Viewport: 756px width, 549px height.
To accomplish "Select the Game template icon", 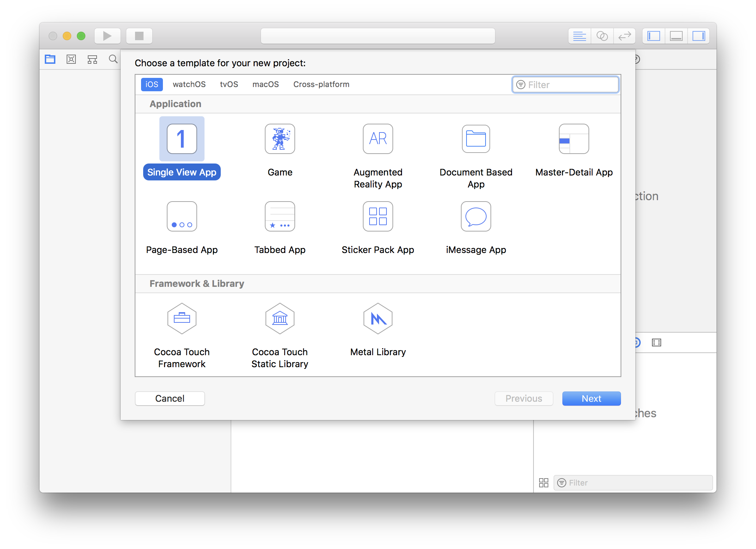I will [x=280, y=139].
